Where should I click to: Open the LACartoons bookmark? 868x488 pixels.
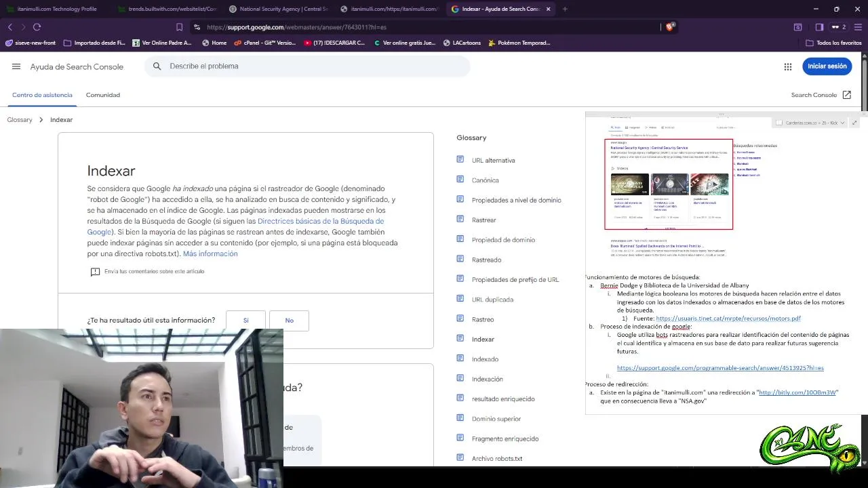click(x=462, y=43)
